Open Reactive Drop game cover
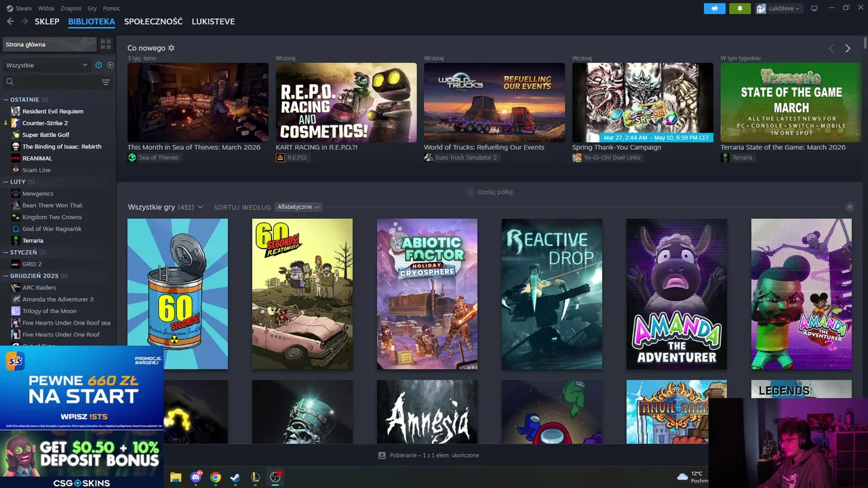This screenshot has height=488, width=868. 552,293
